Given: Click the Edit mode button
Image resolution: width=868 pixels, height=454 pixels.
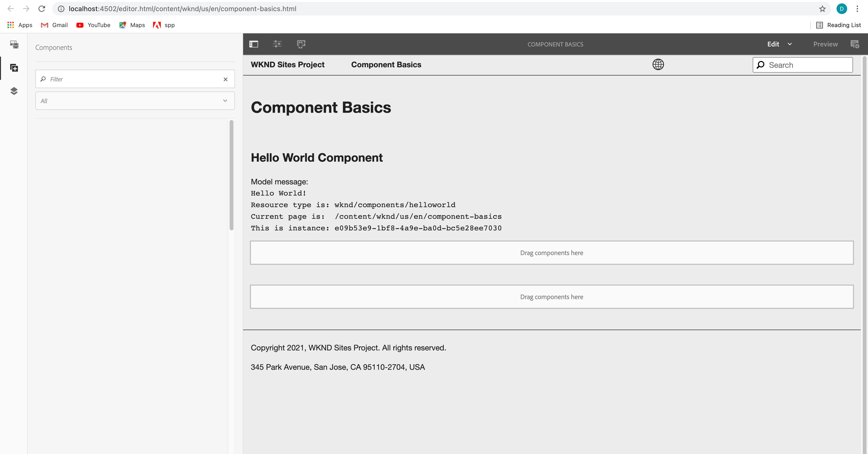Looking at the screenshot, I should click(773, 44).
